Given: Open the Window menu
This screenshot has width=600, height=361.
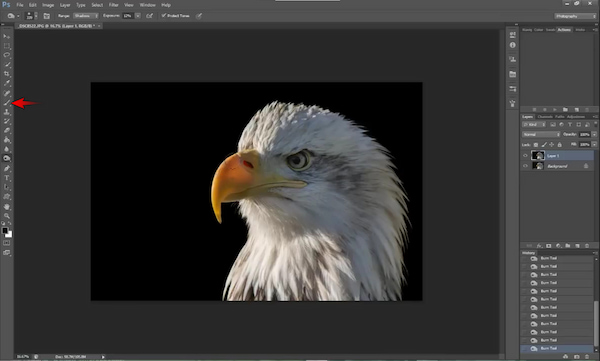Looking at the screenshot, I should click(x=147, y=5).
